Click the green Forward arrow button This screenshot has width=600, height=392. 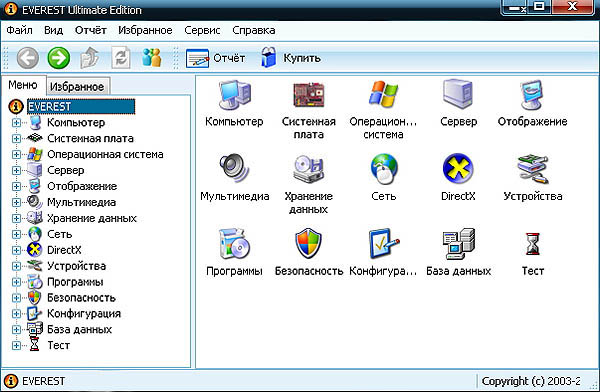59,58
